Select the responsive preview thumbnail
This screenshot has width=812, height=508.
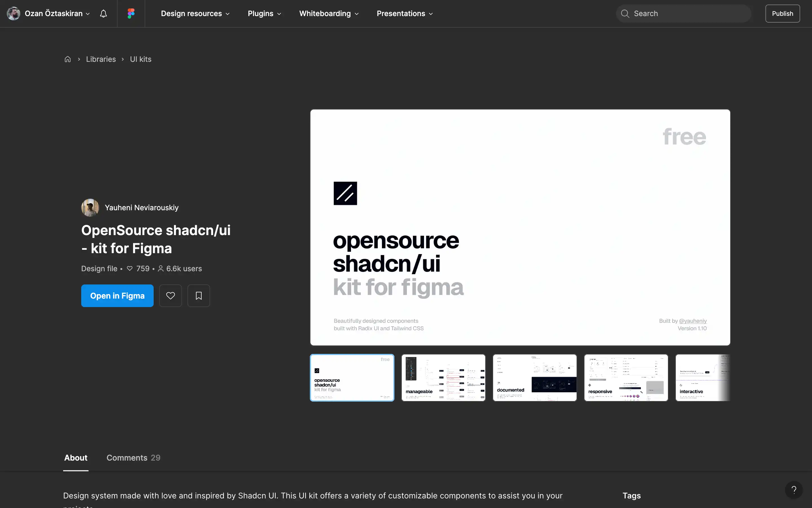(x=626, y=378)
